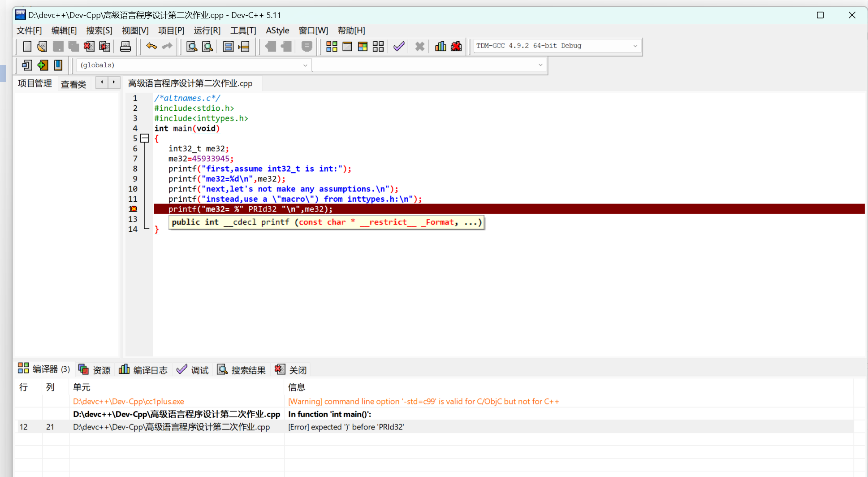
Task: Open the 运行[R] menu
Action: pos(207,30)
